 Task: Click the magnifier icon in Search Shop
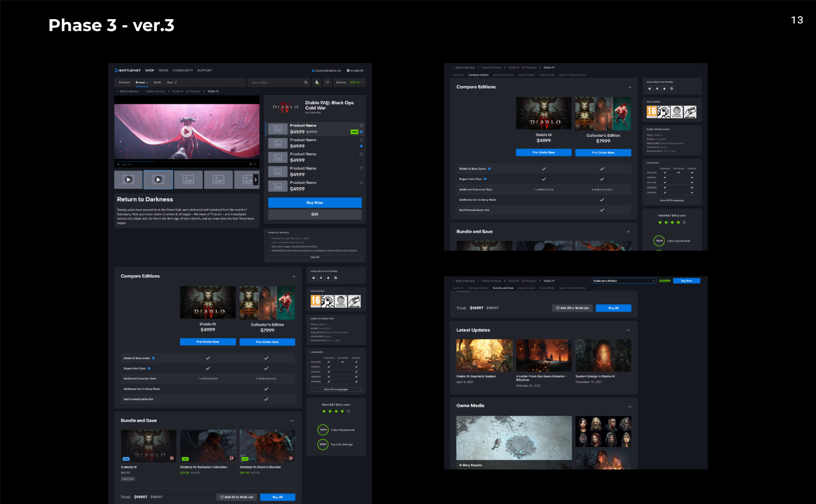coord(306,82)
